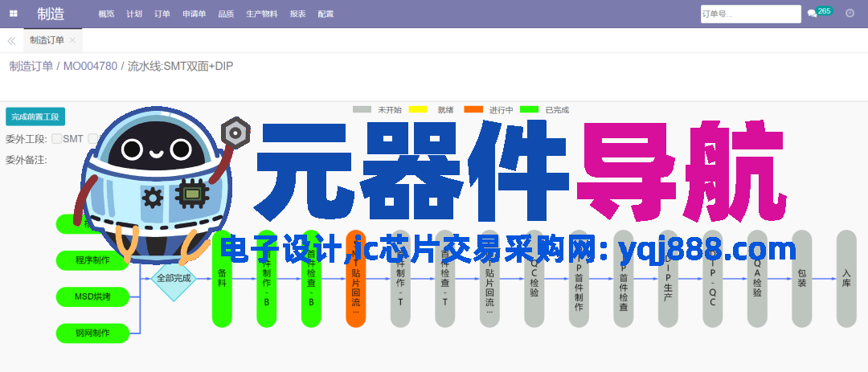Close the 制造订单 tab
868x372 pixels.
pos(72,40)
